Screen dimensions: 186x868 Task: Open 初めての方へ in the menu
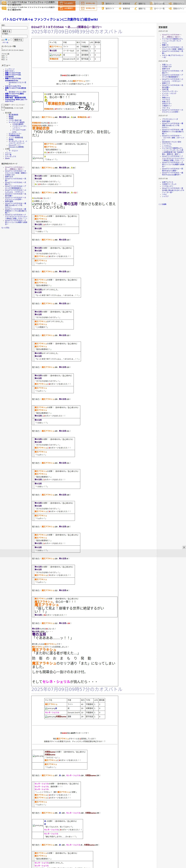tap(10, 71)
